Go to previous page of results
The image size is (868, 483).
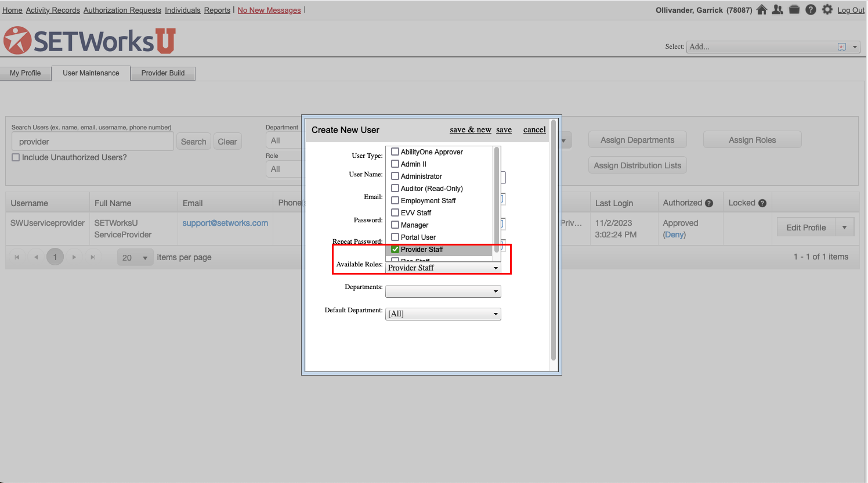(36, 257)
